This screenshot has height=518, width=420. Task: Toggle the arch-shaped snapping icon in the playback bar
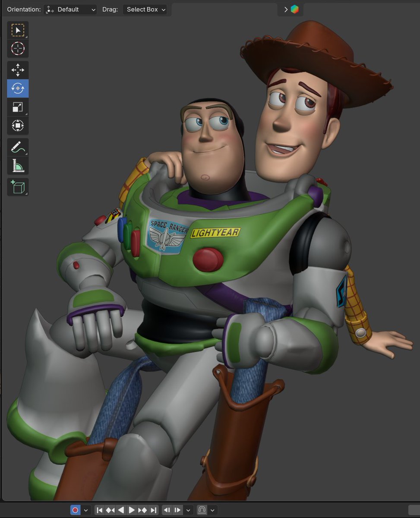click(202, 510)
